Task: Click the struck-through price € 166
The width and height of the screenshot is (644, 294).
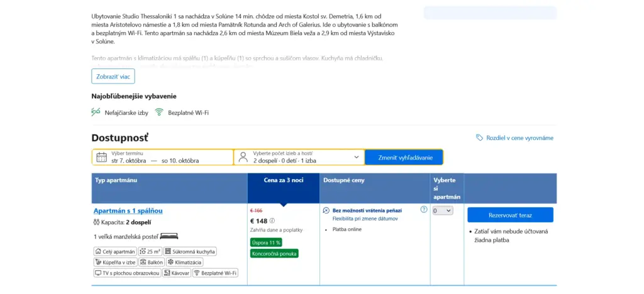Action: pos(257,210)
